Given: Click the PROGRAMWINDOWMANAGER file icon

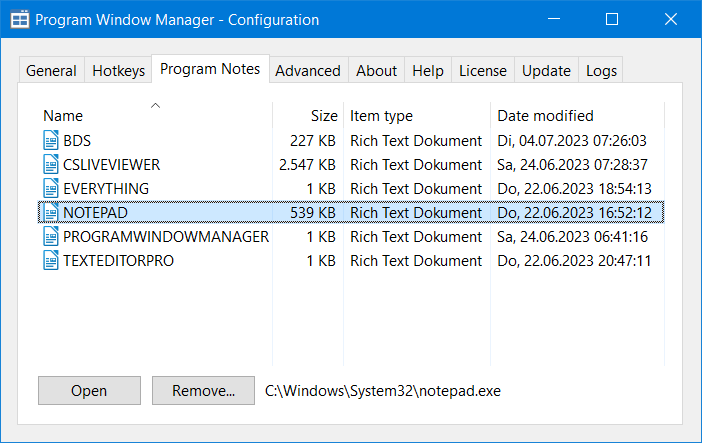Looking at the screenshot, I should (x=51, y=237).
